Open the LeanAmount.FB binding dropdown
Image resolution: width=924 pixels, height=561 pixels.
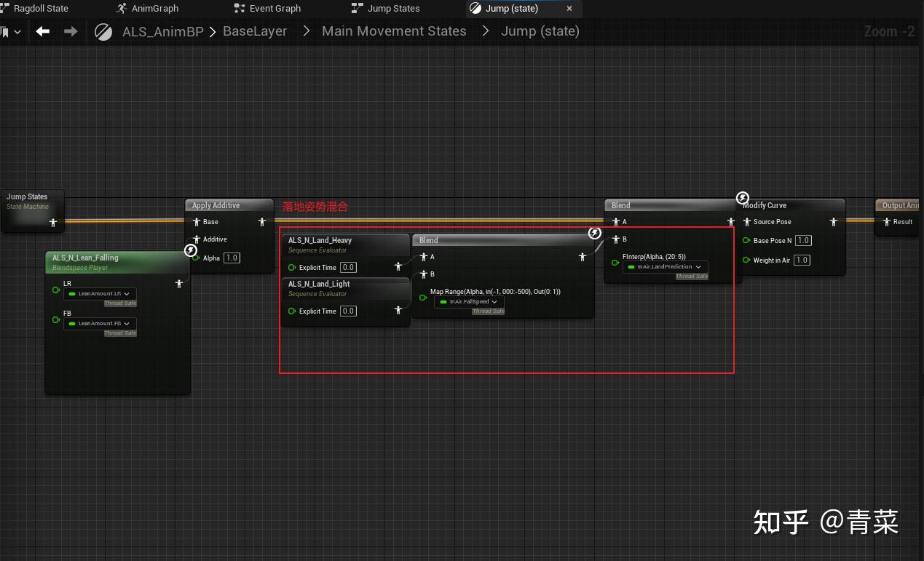(x=100, y=324)
